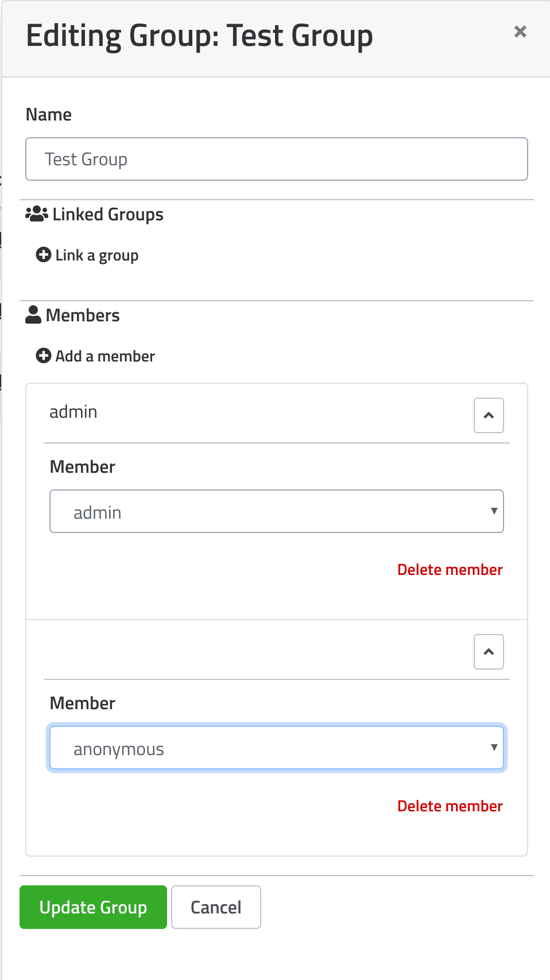Click the arrow of the admin select box
Screen dimensions: 550x980
[x=494, y=511]
